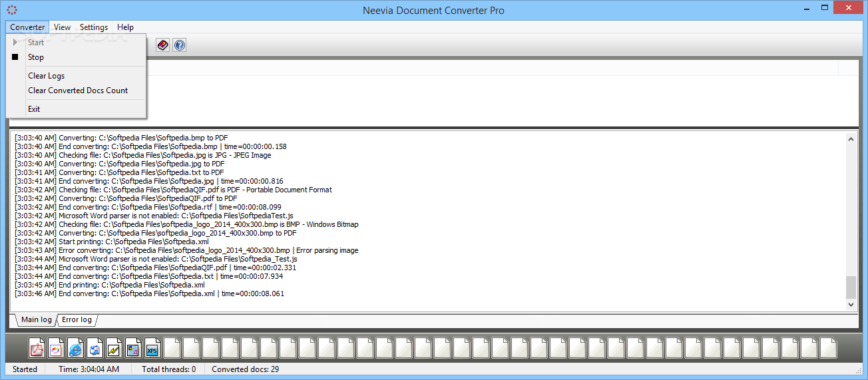The image size is (868, 380).
Task: Select the yellow lightning chart document icon
Action: coord(113,348)
